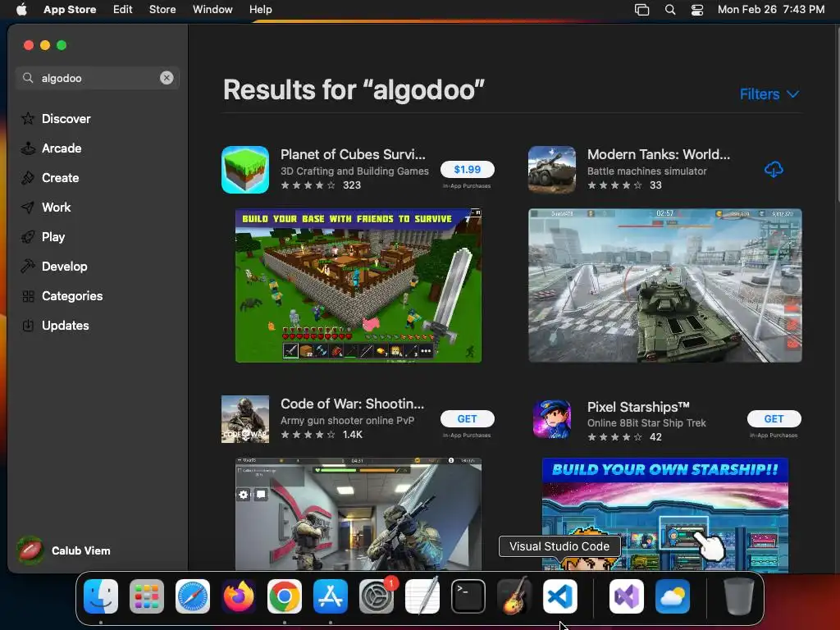Open Spotlight search in menu bar
The image size is (840, 630).
click(669, 10)
